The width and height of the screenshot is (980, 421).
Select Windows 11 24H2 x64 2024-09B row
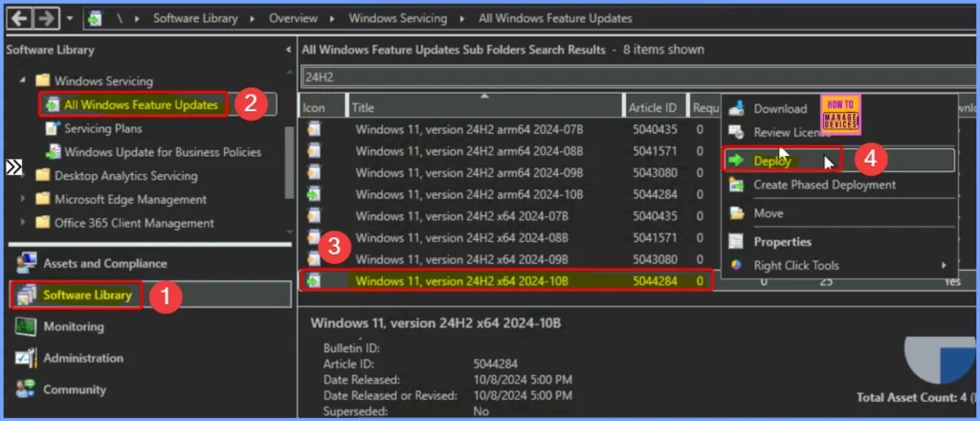coord(508,259)
